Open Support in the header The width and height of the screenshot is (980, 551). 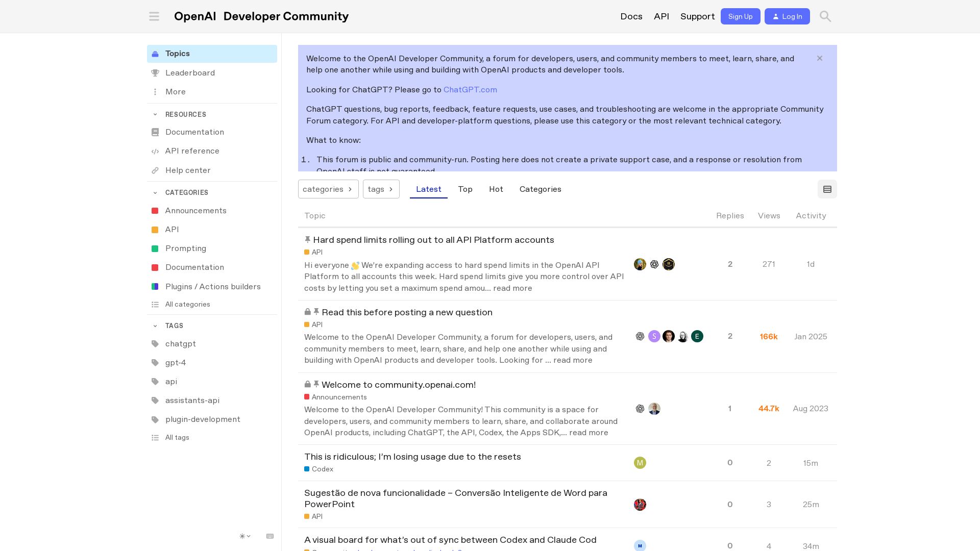coord(697,16)
